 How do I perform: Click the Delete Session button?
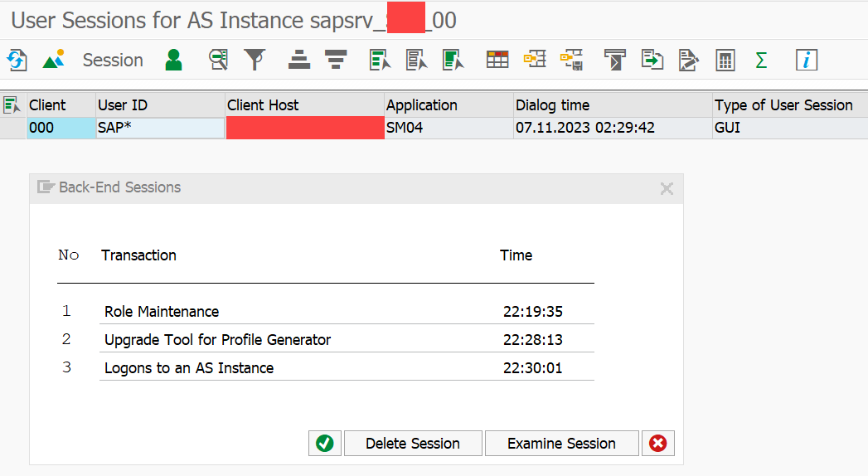(413, 444)
